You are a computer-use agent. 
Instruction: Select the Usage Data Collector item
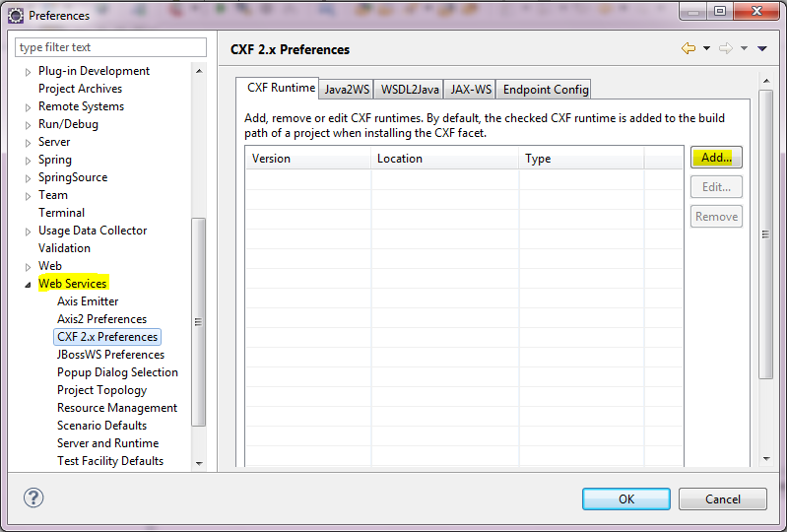click(93, 231)
